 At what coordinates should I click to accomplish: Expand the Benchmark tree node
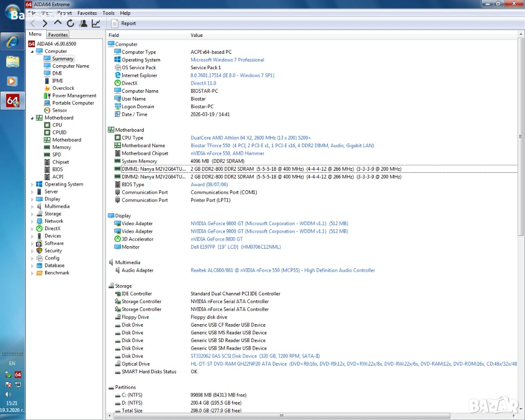32,273
